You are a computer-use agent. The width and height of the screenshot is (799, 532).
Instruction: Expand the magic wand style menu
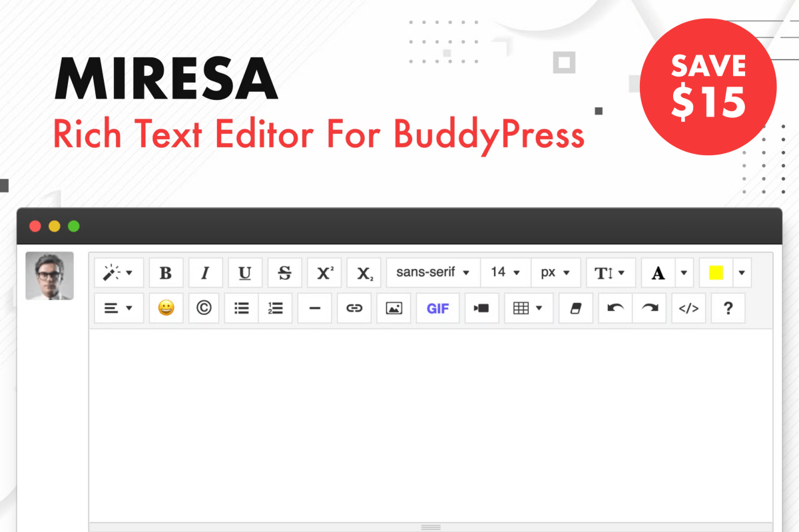(119, 273)
